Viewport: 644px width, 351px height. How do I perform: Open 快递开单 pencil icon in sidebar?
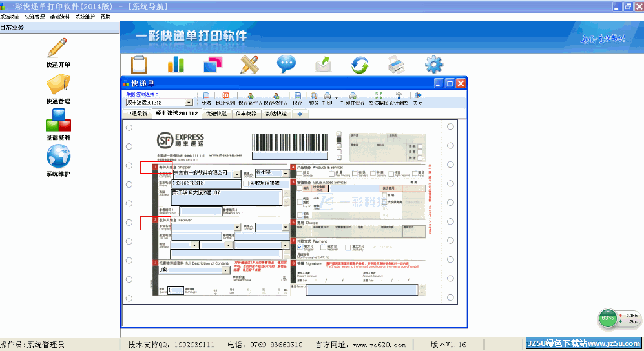point(58,48)
